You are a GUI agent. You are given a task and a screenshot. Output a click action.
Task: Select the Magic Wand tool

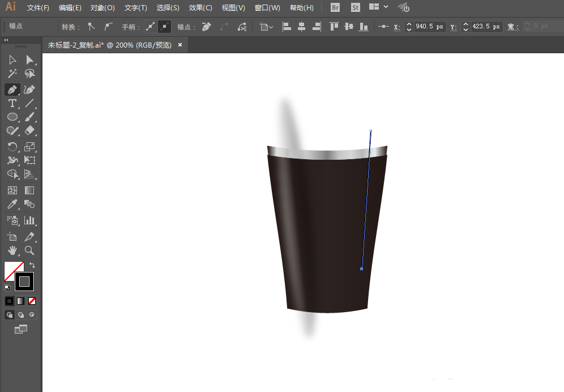click(12, 74)
